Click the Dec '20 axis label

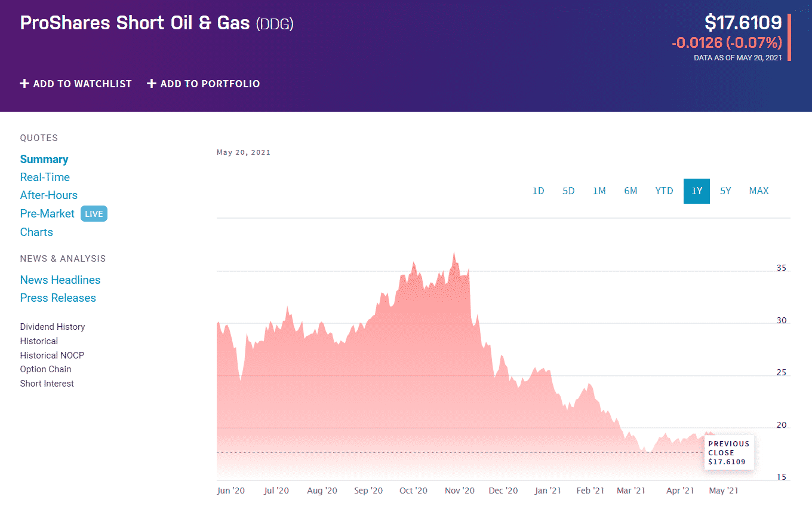point(503,491)
